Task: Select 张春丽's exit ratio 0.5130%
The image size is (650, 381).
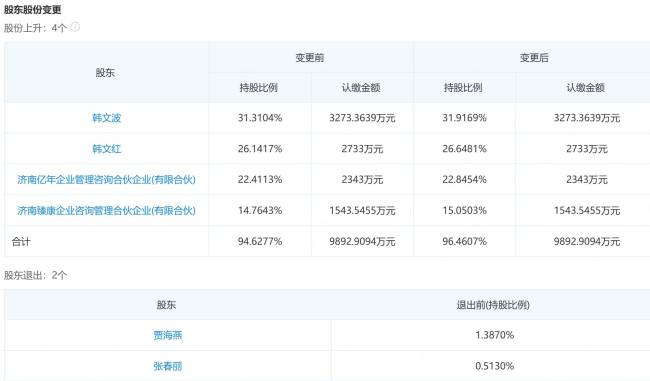Action: 495,366
